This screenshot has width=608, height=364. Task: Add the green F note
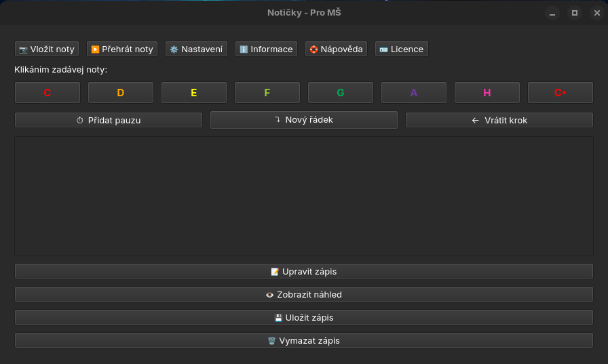point(267,93)
